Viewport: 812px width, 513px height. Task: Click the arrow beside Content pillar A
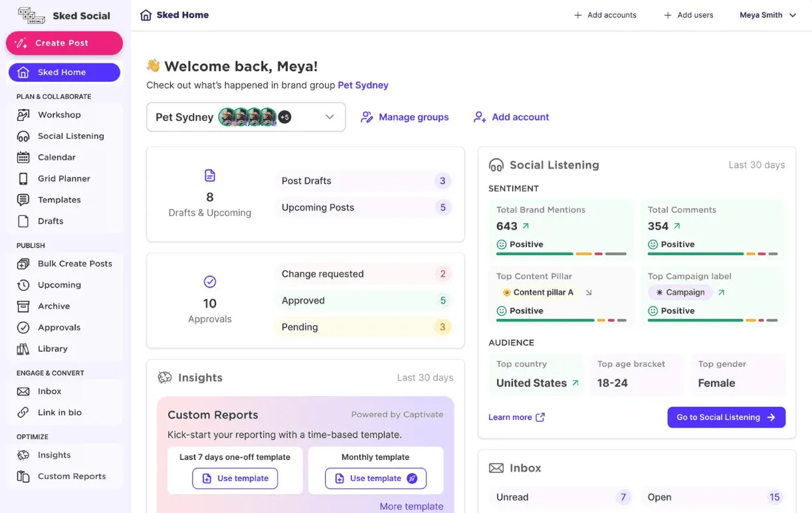(588, 292)
